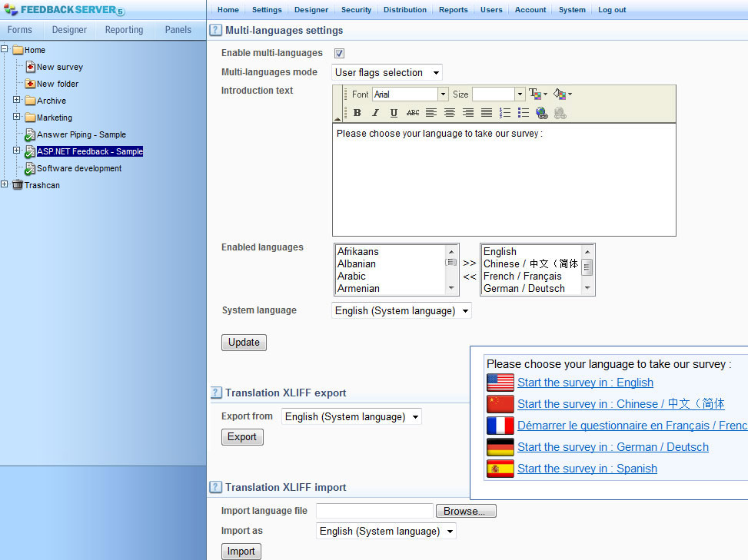Switch to the Reporting tab
748x560 pixels.
coord(124,29)
